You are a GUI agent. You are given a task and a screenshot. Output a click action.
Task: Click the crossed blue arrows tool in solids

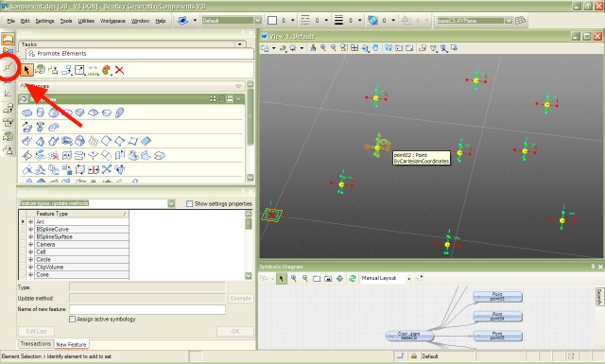coord(107,169)
